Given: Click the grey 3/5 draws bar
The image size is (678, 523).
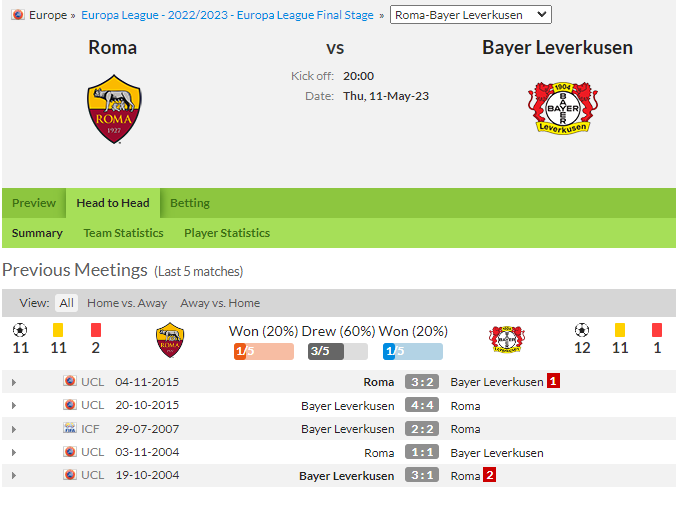Looking at the screenshot, I should tap(338, 351).
